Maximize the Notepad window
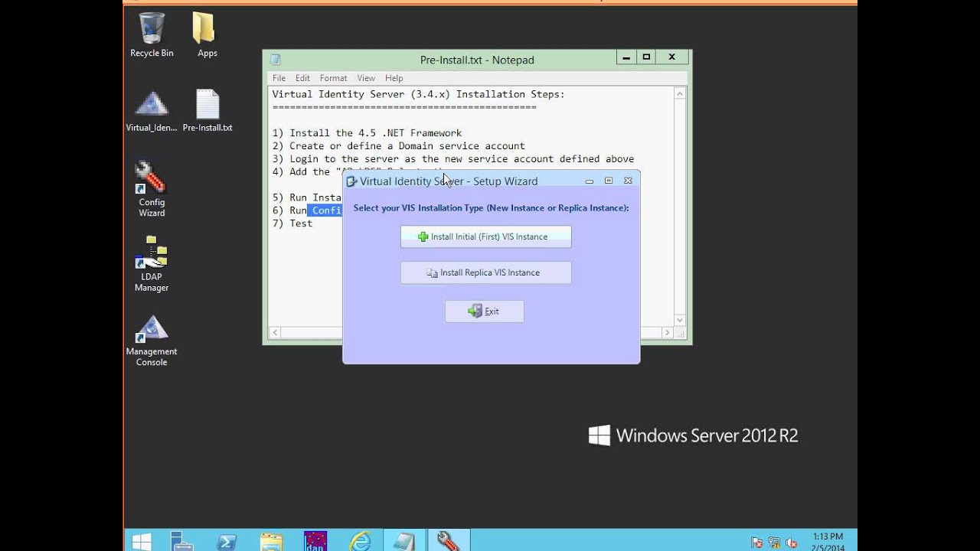This screenshot has height=551, width=980. pyautogui.click(x=645, y=57)
